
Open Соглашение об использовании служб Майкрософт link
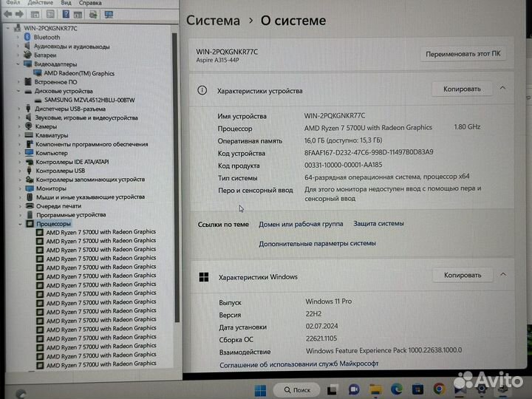point(299,364)
